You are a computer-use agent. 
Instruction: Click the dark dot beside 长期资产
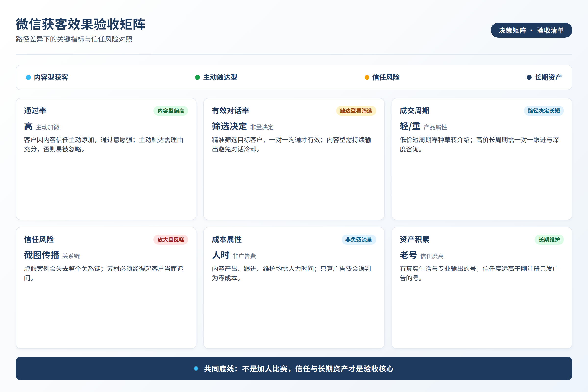529,77
